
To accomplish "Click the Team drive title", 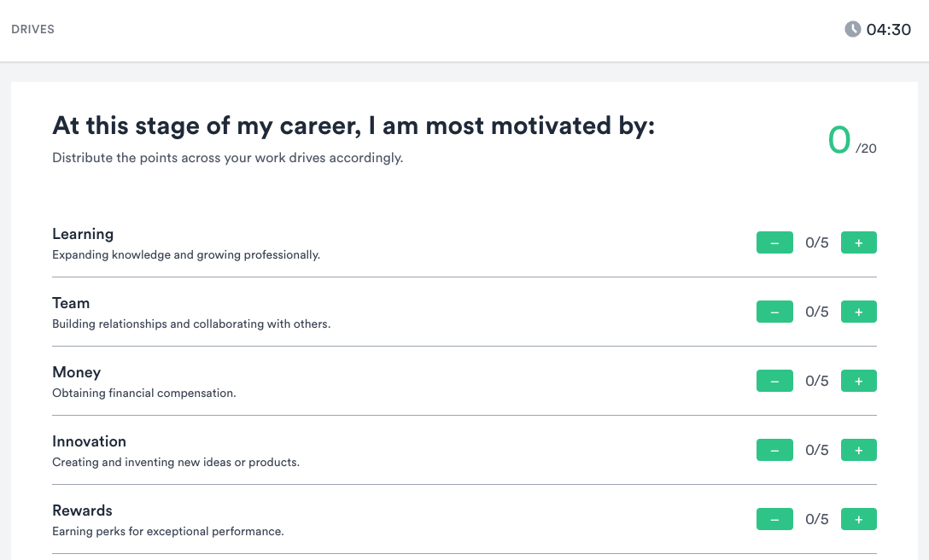I will (x=71, y=303).
